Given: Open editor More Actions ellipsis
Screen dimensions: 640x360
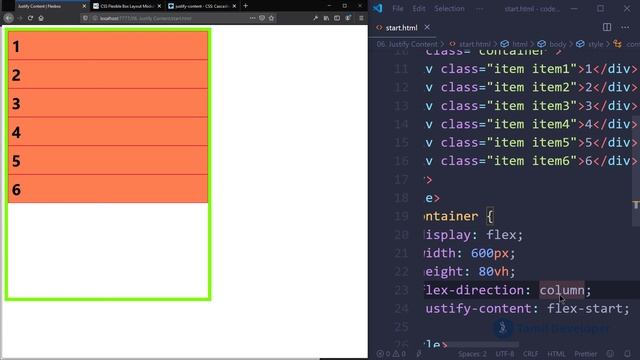Looking at the screenshot, I should (x=625, y=27).
